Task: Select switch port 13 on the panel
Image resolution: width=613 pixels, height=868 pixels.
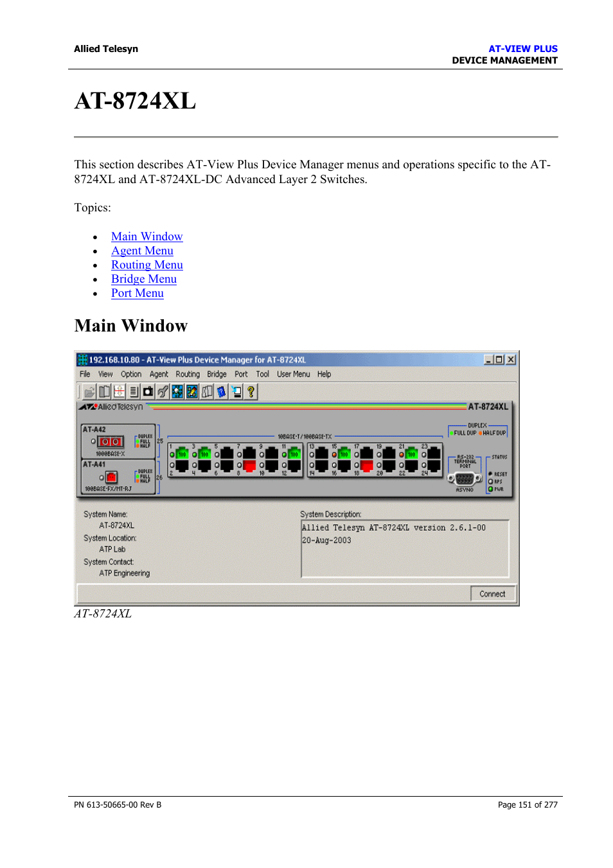Action: coord(322,453)
